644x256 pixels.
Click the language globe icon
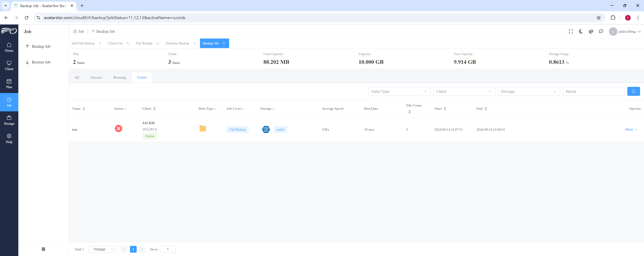(591, 31)
